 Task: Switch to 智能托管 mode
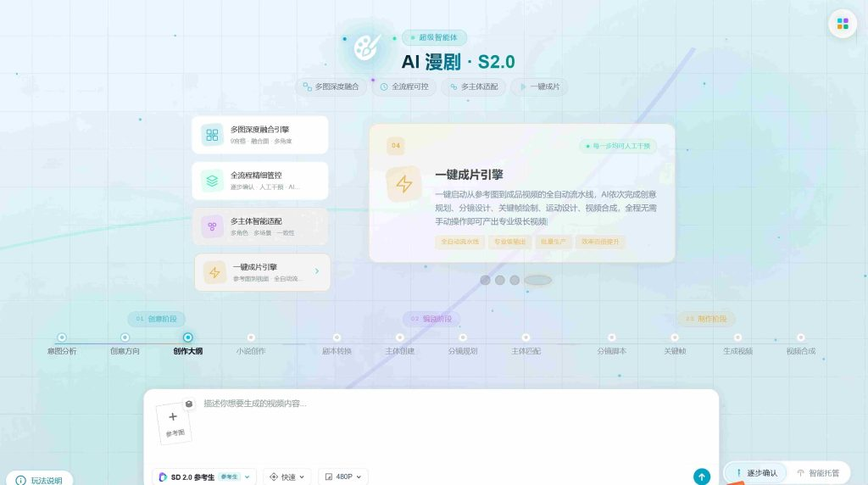[x=818, y=473]
